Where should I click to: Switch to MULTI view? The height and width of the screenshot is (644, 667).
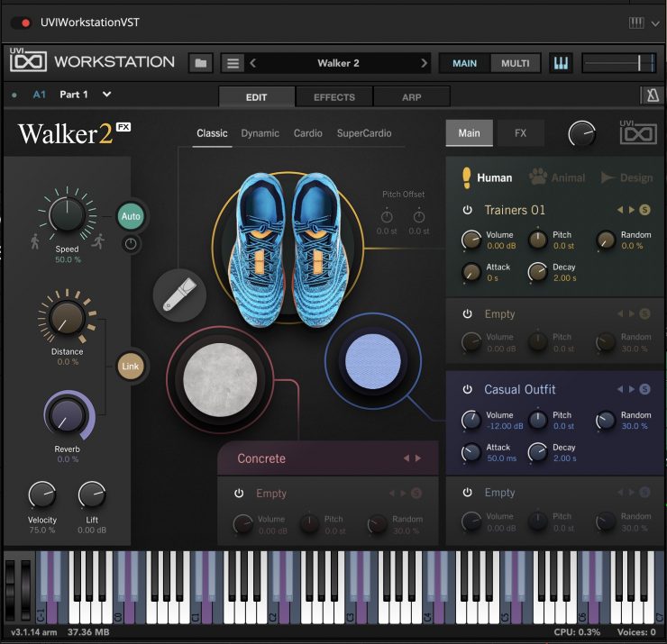[516, 63]
